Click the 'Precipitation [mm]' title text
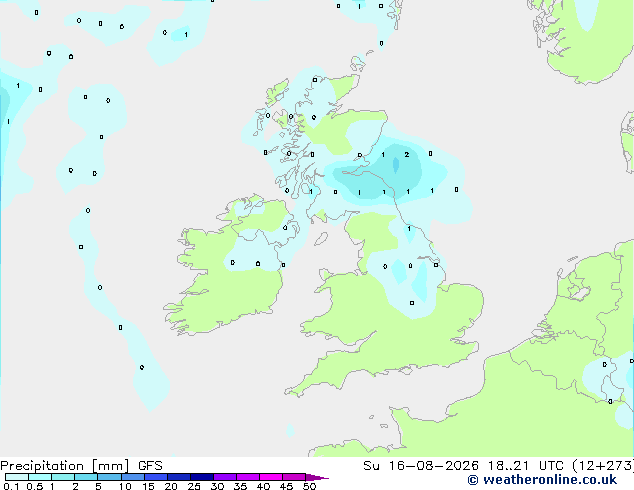634x490 pixels. pyautogui.click(x=65, y=466)
